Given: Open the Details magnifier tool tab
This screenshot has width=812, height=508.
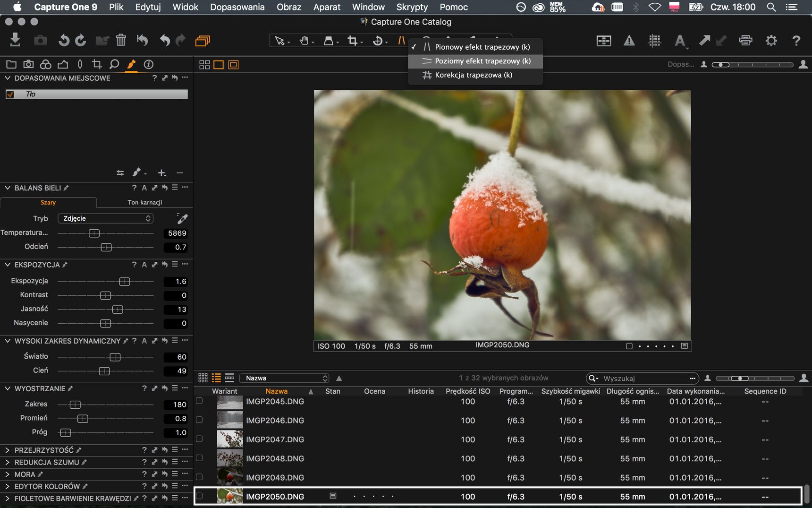Looking at the screenshot, I should [x=114, y=64].
